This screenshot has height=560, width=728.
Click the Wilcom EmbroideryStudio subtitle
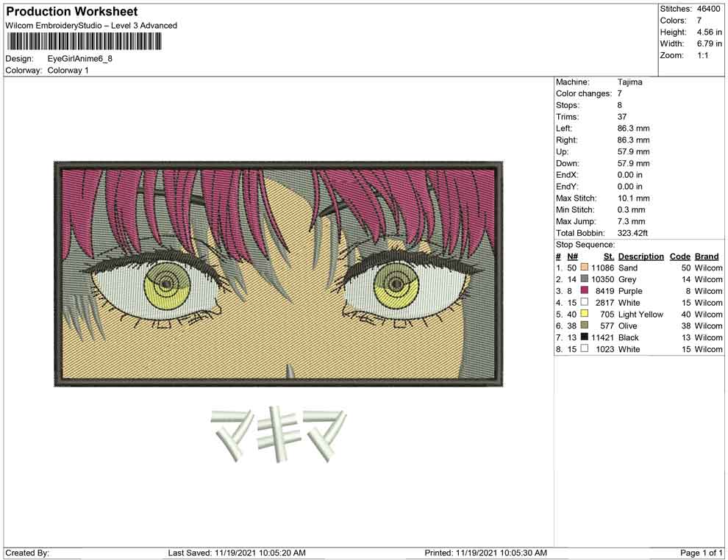(91, 26)
